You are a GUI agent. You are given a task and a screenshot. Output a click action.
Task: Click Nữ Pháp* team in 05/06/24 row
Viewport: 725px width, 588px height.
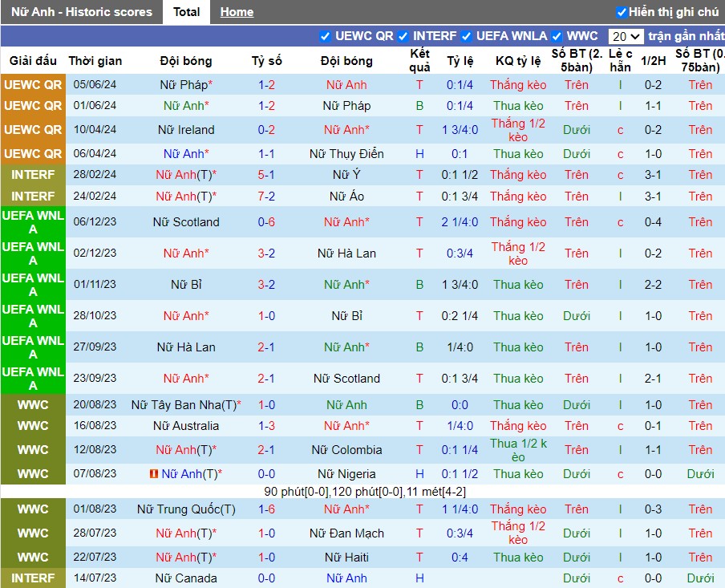tap(186, 85)
